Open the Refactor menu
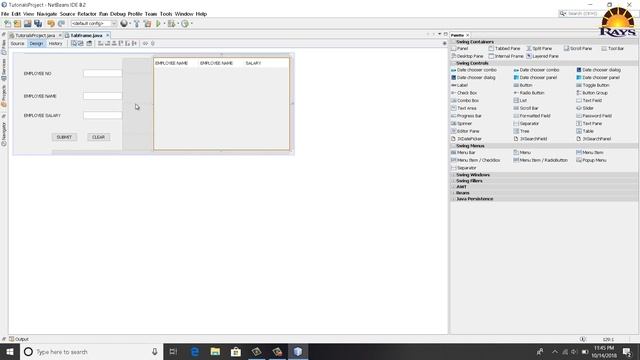 click(x=87, y=14)
